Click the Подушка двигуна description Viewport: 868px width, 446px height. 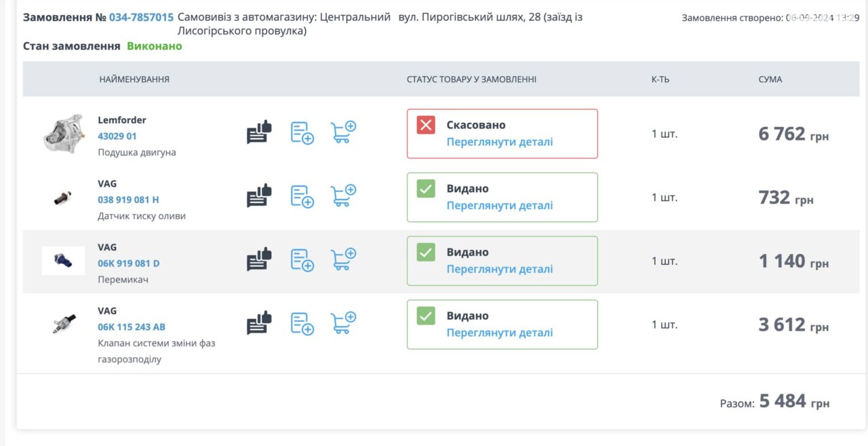137,153
